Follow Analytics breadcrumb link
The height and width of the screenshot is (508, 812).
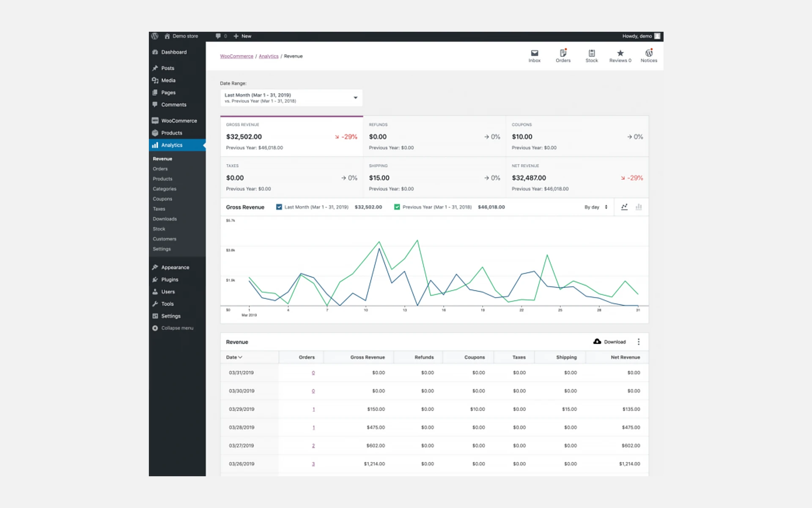click(x=269, y=56)
